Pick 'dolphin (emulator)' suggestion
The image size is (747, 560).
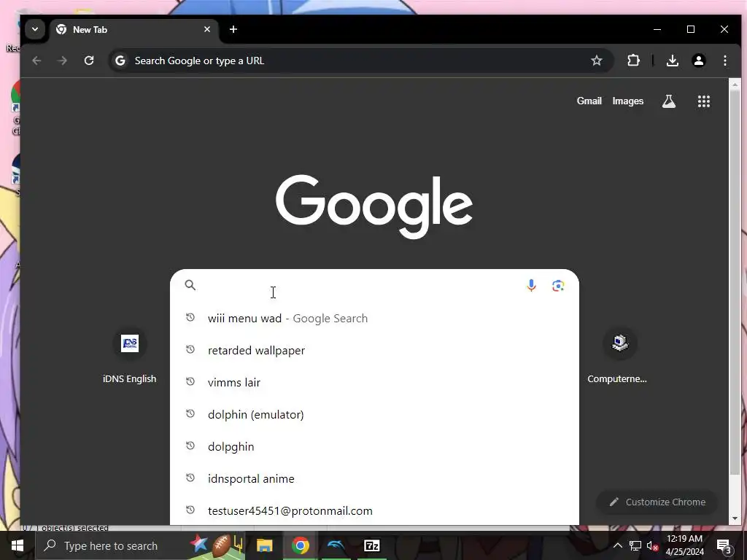tap(374, 414)
